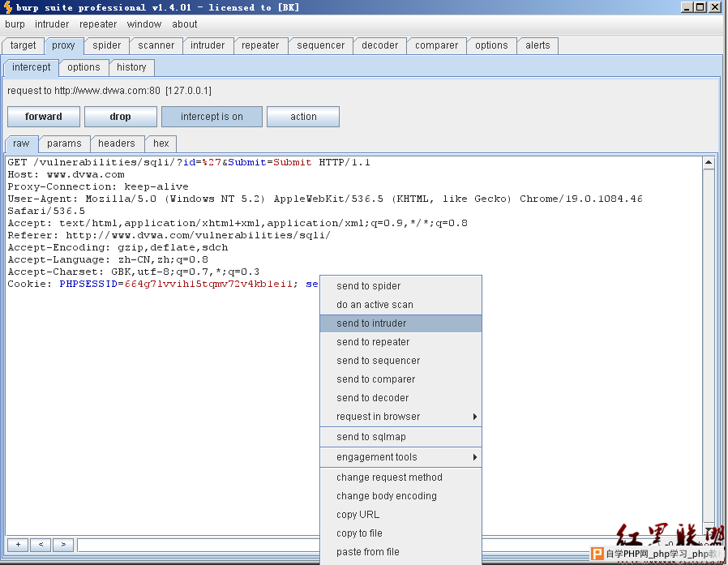Choose send to sequencer in context menu
This screenshot has width=728, height=565.
coord(400,360)
